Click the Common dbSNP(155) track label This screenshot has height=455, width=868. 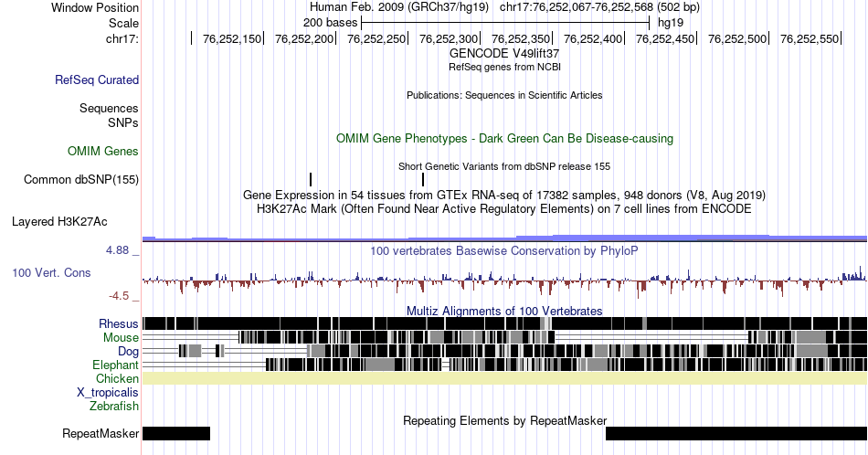point(81,179)
